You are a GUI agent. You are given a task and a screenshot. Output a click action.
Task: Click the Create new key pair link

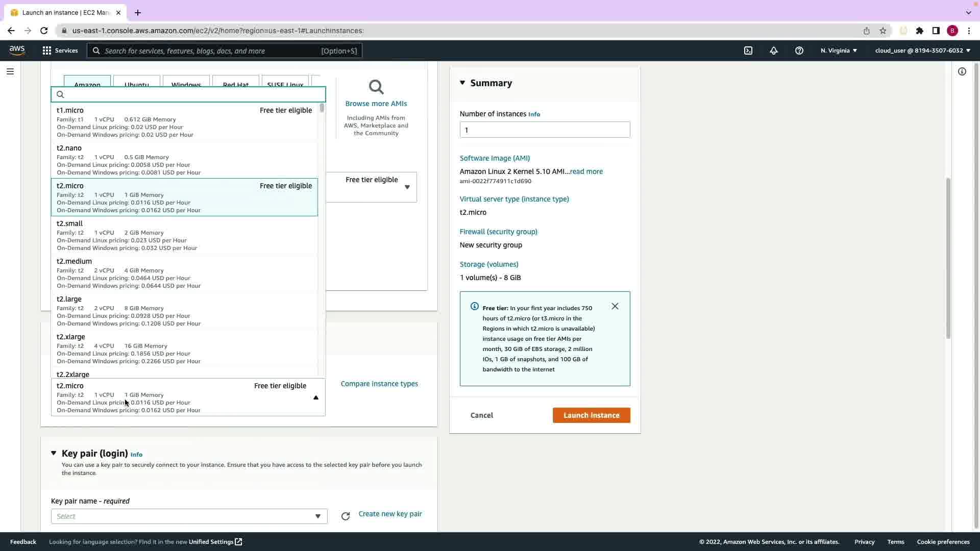(x=390, y=514)
